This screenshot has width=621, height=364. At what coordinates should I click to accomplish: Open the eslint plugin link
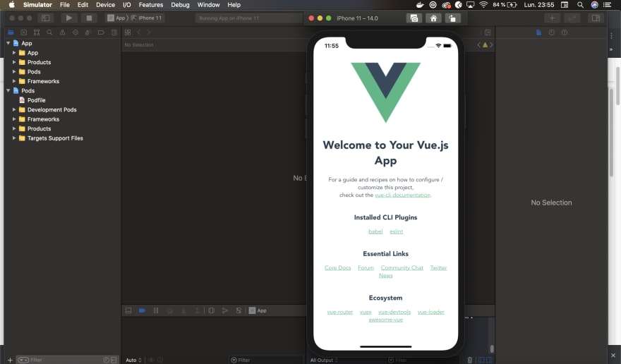click(397, 231)
